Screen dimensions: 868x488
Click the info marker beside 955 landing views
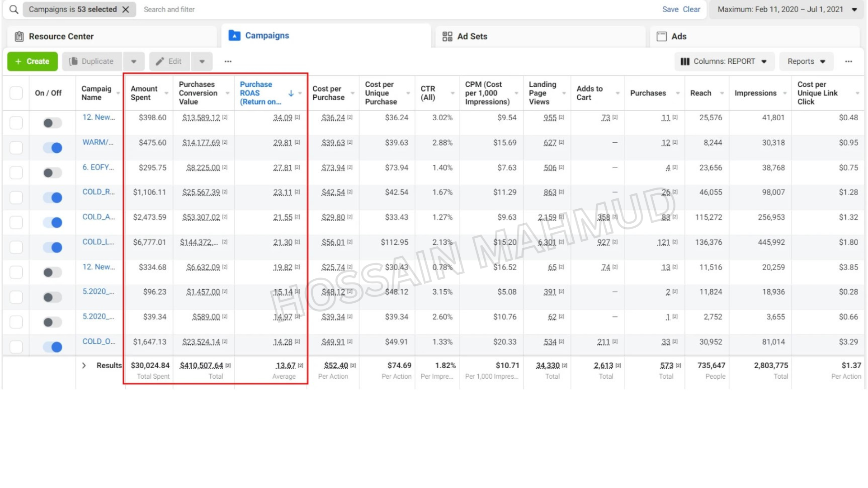point(561,117)
